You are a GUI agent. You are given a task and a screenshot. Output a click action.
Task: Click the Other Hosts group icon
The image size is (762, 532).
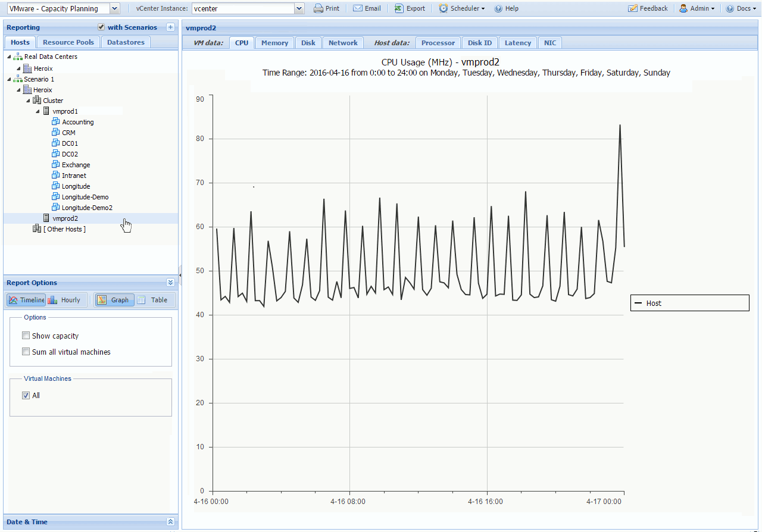37,229
